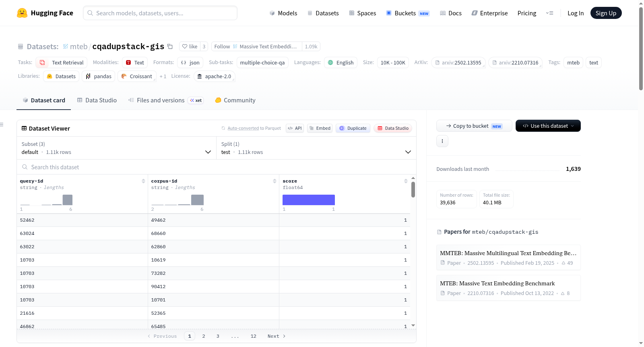Copy dataset name with clipboard icon
This screenshot has width=644, height=347.
click(x=170, y=46)
